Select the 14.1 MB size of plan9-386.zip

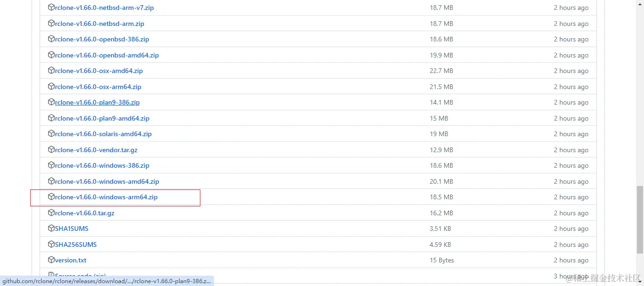point(441,102)
